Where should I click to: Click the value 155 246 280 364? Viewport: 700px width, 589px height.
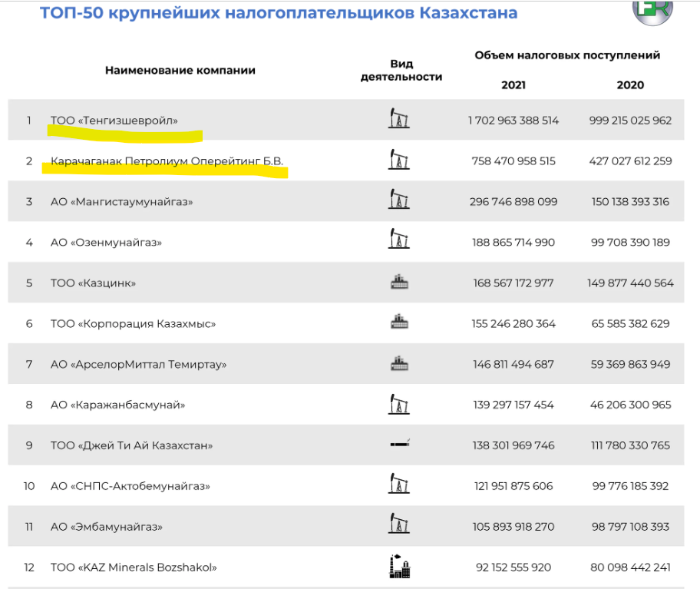click(x=513, y=324)
